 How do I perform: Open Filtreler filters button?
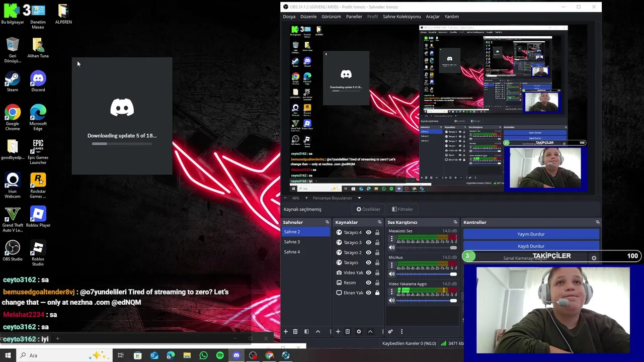[403, 209]
